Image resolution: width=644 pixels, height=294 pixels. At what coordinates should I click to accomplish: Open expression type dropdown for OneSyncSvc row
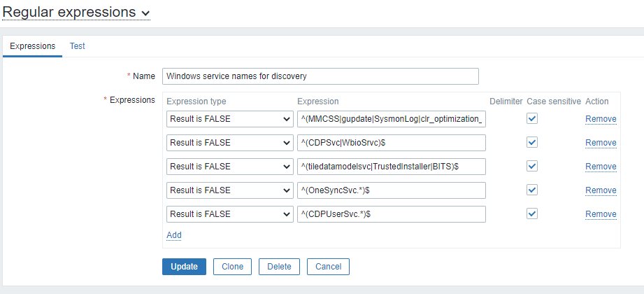(229, 190)
